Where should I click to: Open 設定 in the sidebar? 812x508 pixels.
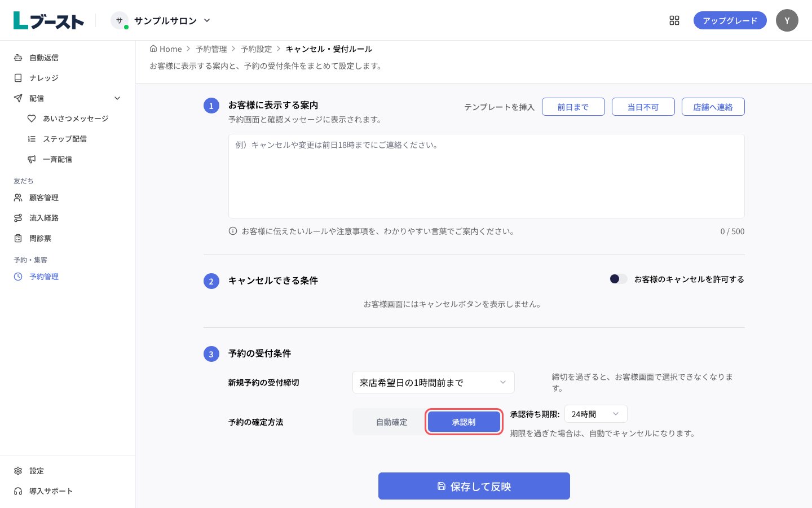point(68,471)
